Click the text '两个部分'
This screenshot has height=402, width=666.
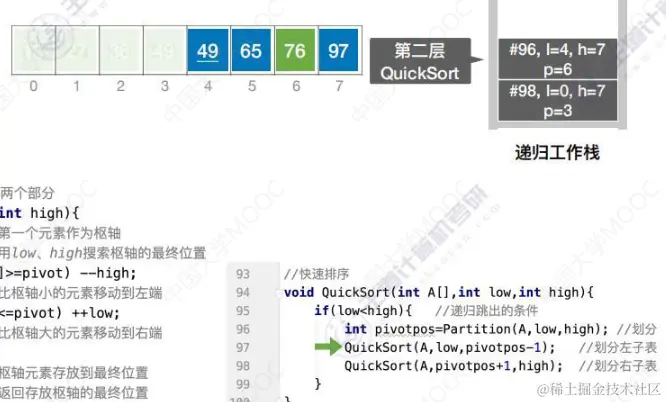(27, 193)
